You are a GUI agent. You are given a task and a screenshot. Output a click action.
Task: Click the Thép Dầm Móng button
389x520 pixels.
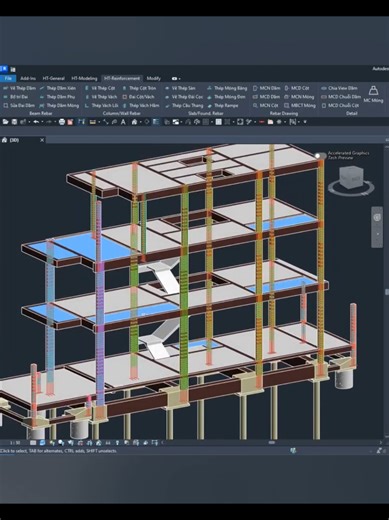59,106
